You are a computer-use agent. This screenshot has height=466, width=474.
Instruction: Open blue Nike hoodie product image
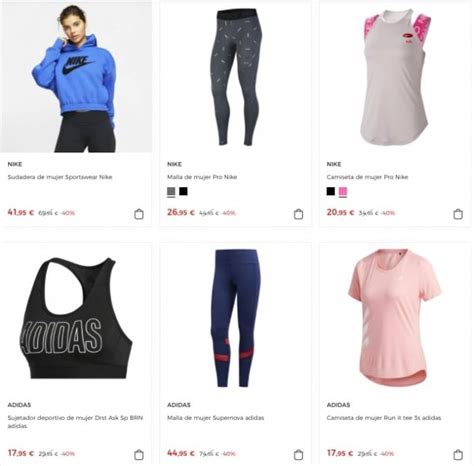[x=76, y=77]
